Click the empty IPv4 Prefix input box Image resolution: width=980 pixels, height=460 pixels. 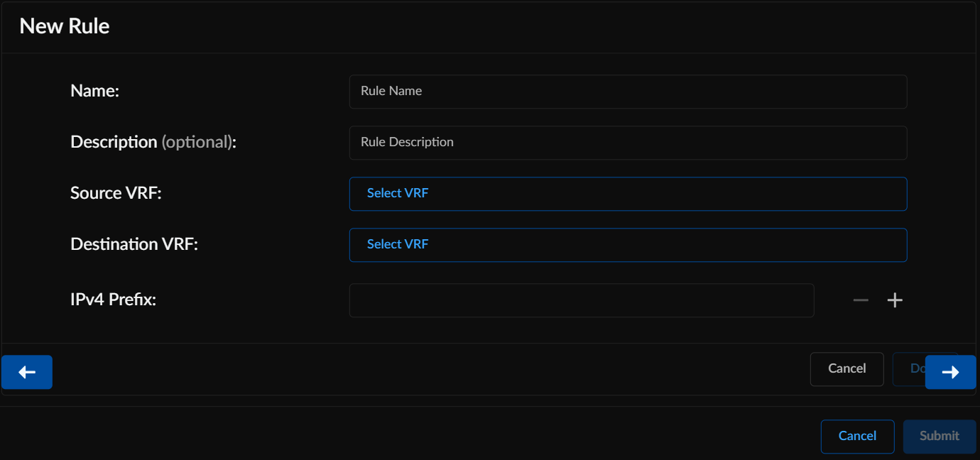click(x=582, y=300)
